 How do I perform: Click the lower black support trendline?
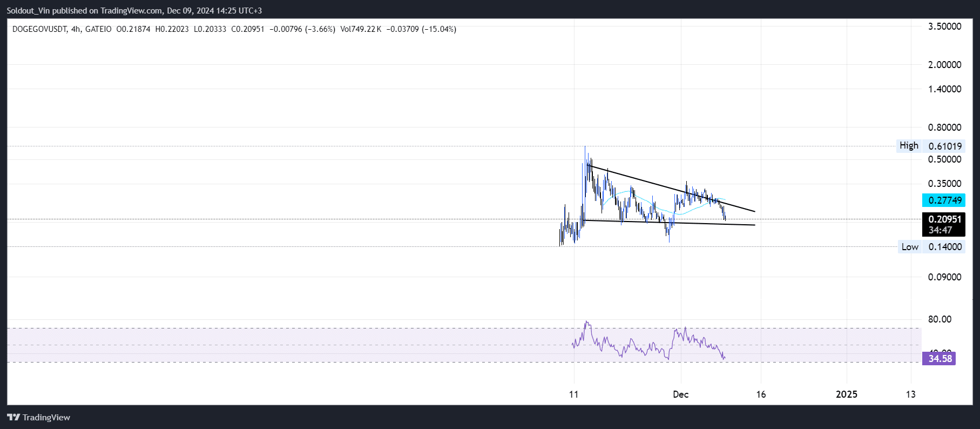click(670, 223)
